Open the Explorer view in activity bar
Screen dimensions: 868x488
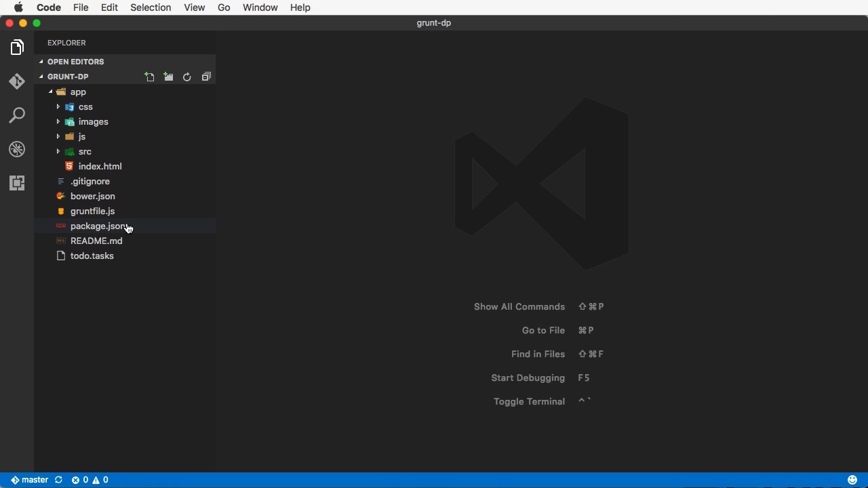(x=17, y=47)
